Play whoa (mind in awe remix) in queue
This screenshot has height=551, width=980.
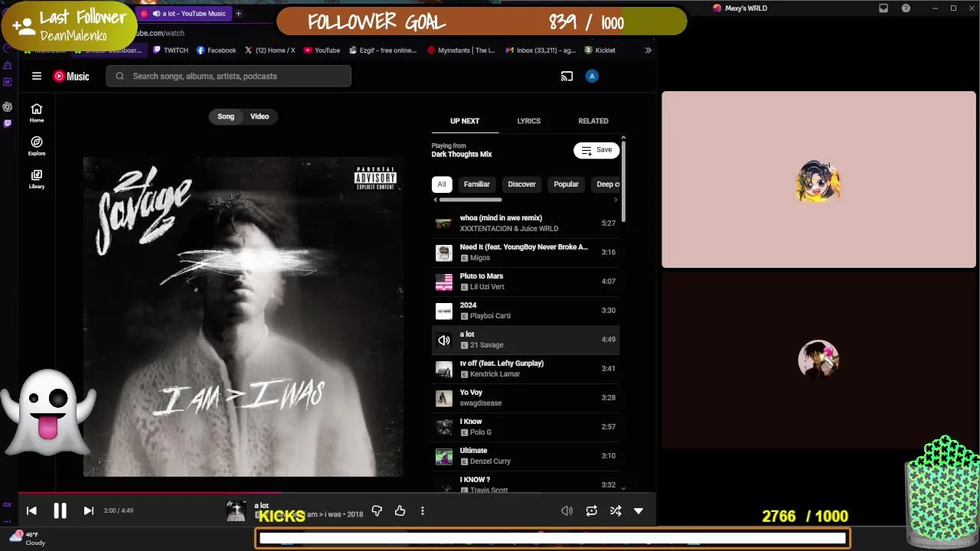(525, 223)
